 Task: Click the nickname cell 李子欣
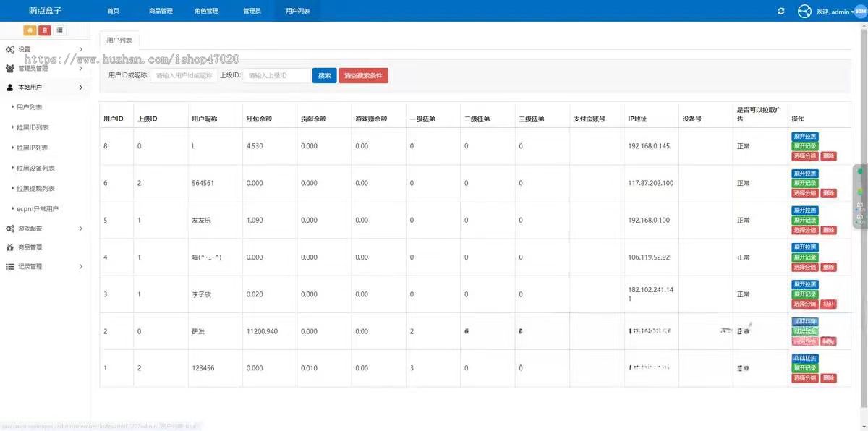202,294
